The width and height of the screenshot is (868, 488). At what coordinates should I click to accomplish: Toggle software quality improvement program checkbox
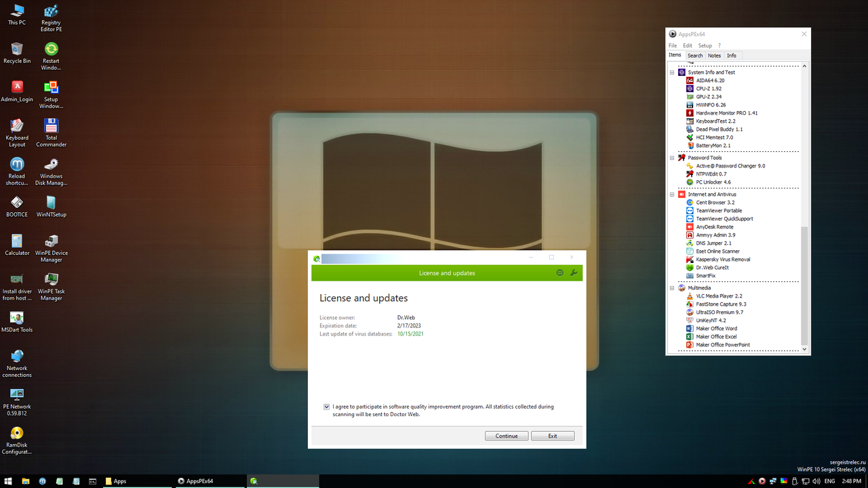[x=327, y=407]
